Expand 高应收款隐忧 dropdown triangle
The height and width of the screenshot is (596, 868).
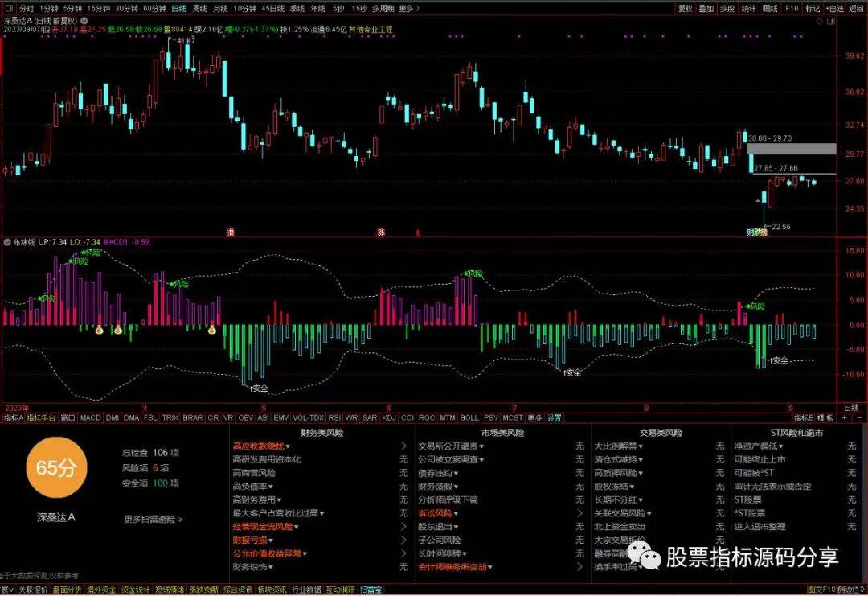(288, 446)
